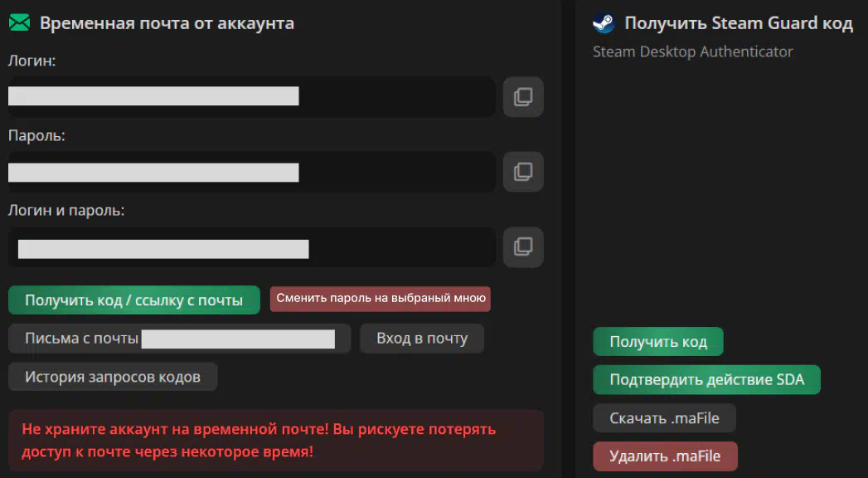Click the Steam logo icon
This screenshot has width=868, height=478.
coord(604,23)
